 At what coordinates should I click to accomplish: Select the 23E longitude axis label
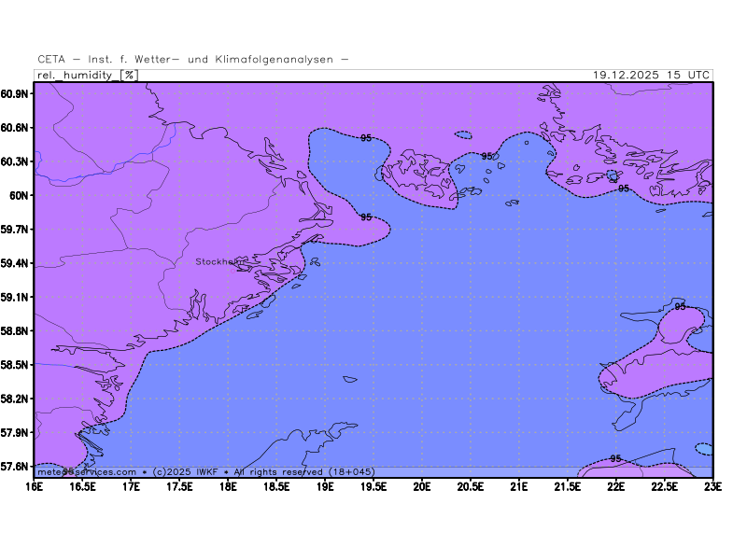coord(712,485)
